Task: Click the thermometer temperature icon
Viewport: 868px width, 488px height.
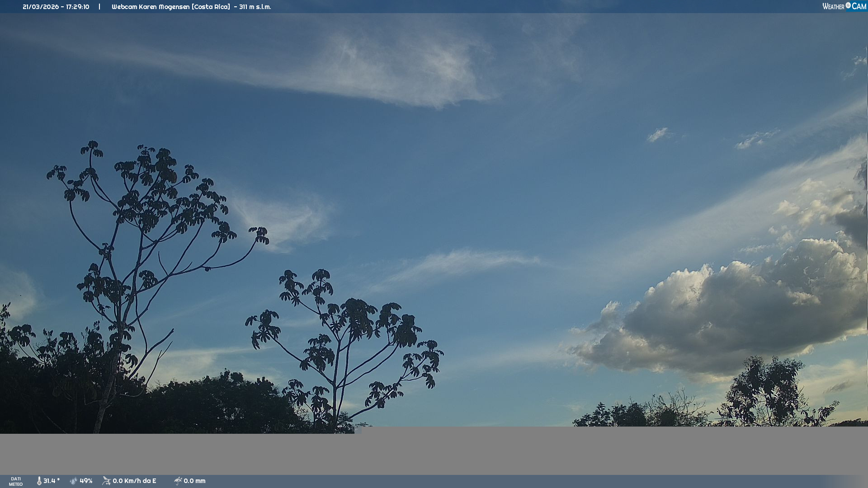Action: [x=39, y=481]
